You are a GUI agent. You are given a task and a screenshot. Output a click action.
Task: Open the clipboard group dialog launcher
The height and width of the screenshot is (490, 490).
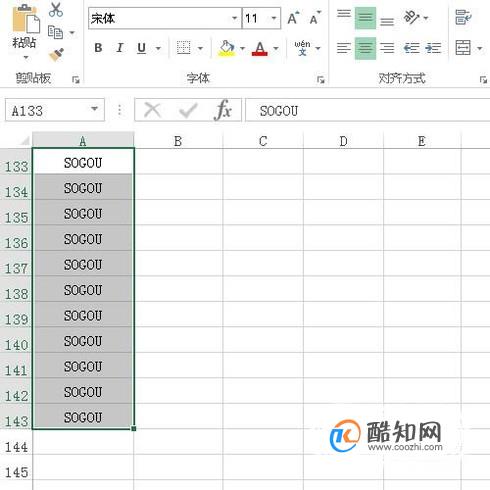pyautogui.click(x=76, y=80)
